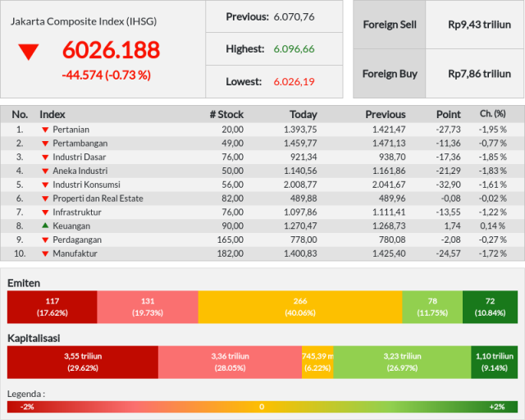Click the Legenda gradient color bar
Screen dimensions: 525x420
262,407
